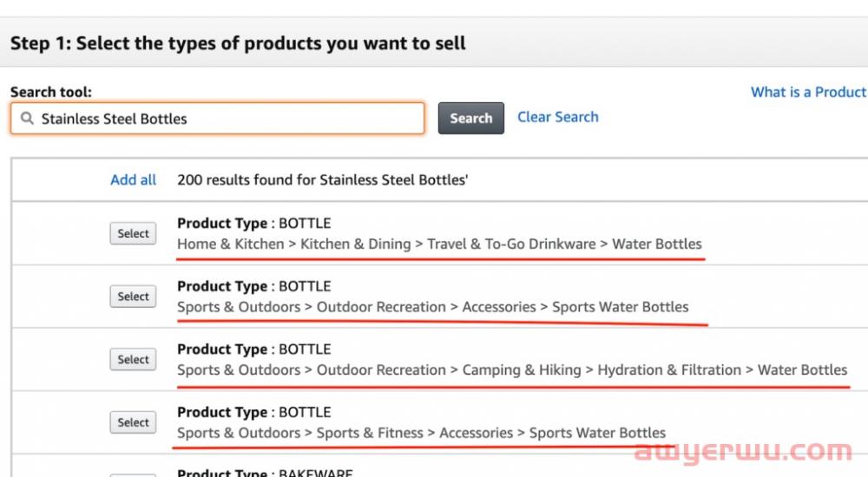Select the Sports & Fitness Sports Water Bottles type

(x=133, y=422)
